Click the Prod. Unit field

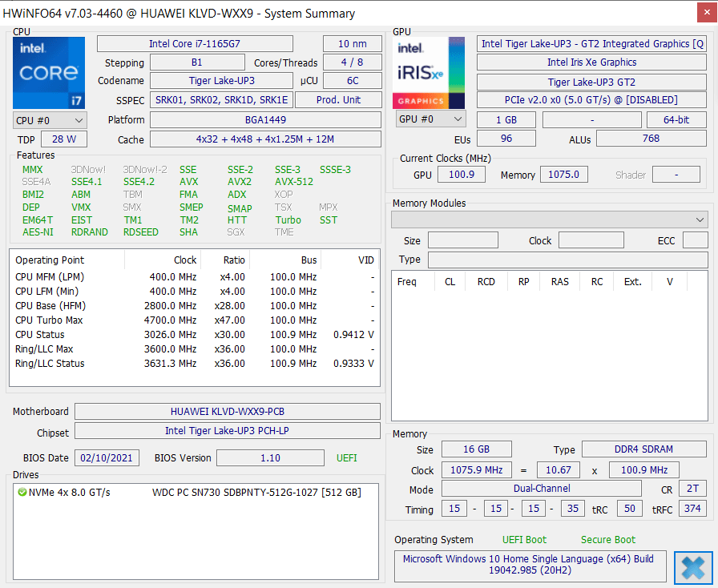(338, 100)
